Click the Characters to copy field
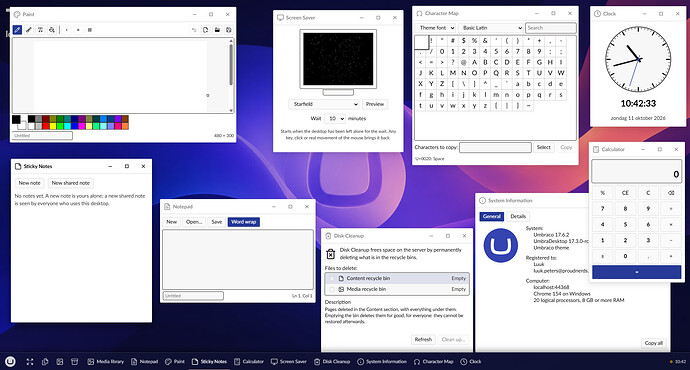This screenshot has height=370, width=690. 495,147
